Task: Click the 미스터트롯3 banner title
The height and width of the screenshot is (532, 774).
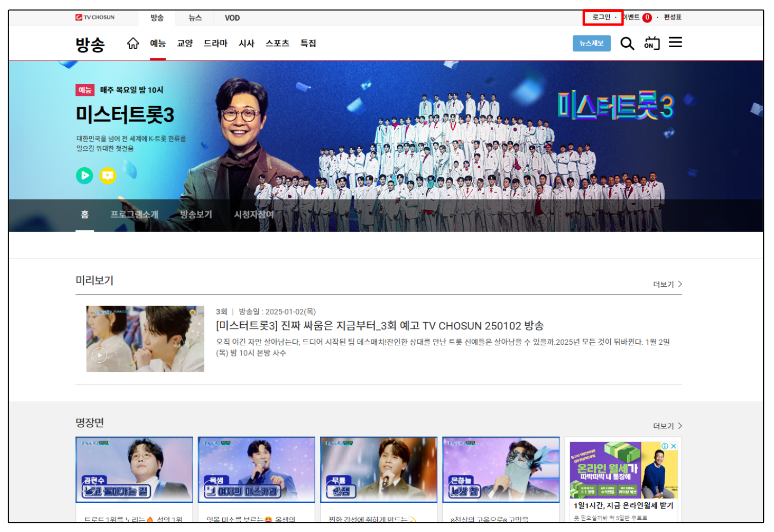Action: tap(125, 114)
